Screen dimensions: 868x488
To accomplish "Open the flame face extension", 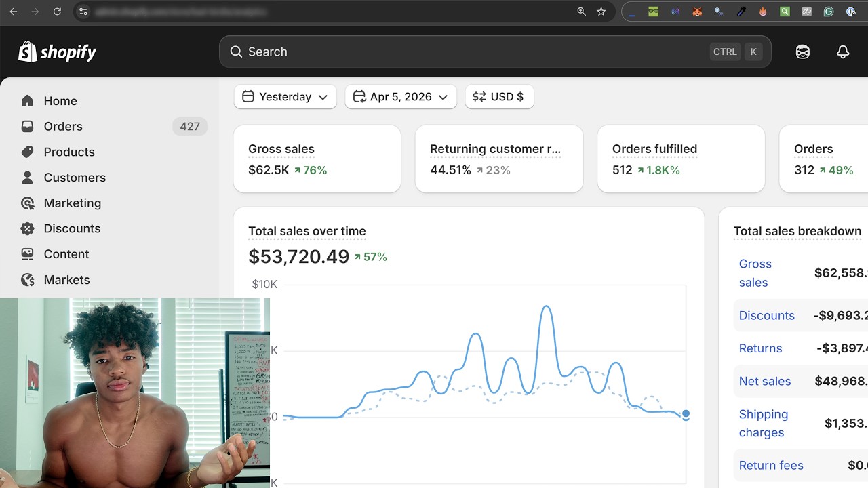I will [763, 12].
